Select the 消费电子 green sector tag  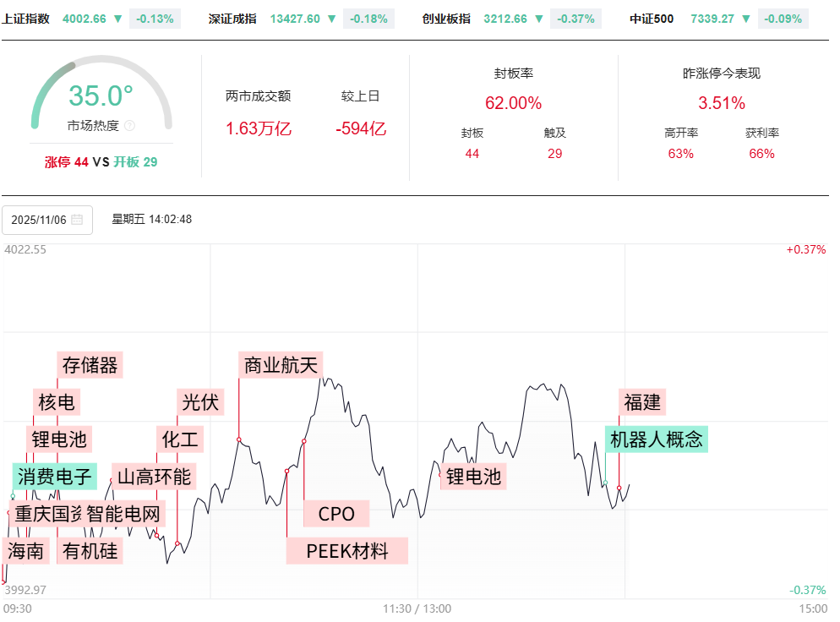coord(55,477)
